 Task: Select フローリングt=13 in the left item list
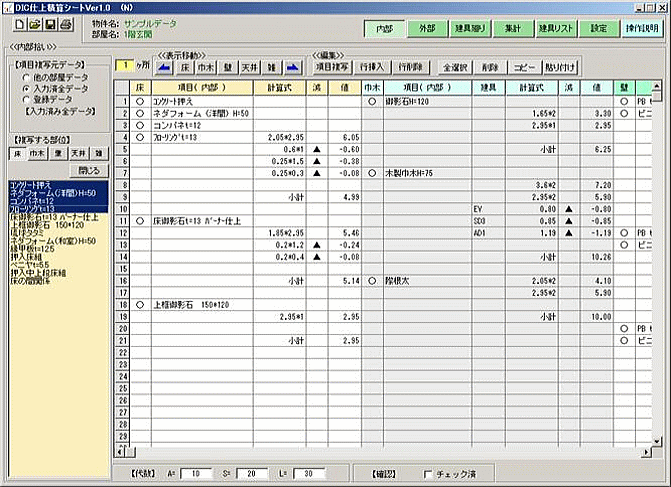point(33,209)
